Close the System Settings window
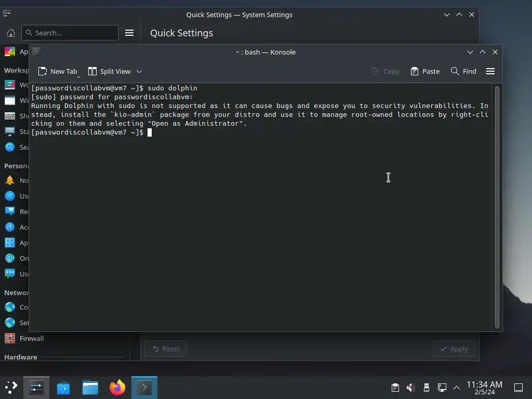The image size is (532, 399). point(472,15)
